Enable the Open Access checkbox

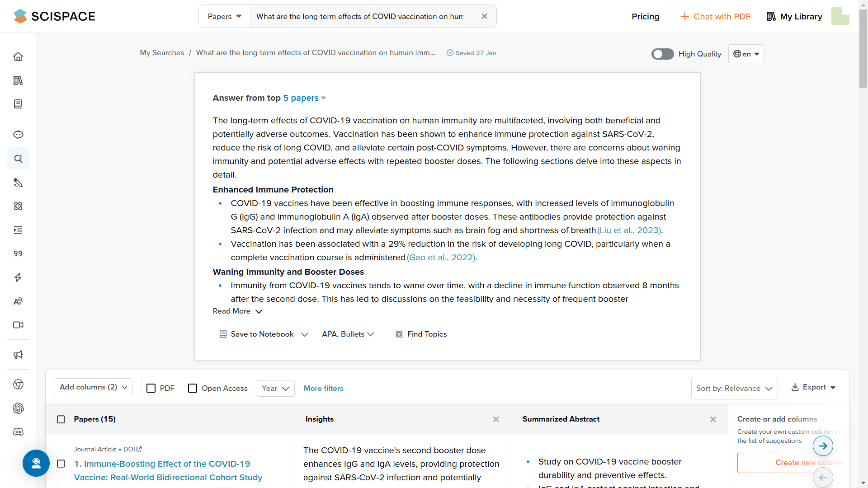pos(193,388)
